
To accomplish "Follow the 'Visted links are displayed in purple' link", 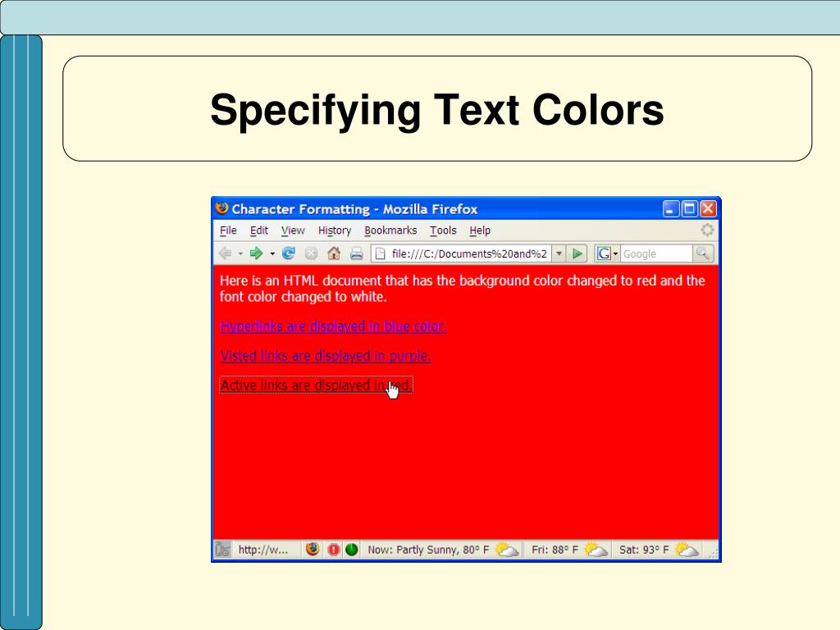I will (325, 356).
